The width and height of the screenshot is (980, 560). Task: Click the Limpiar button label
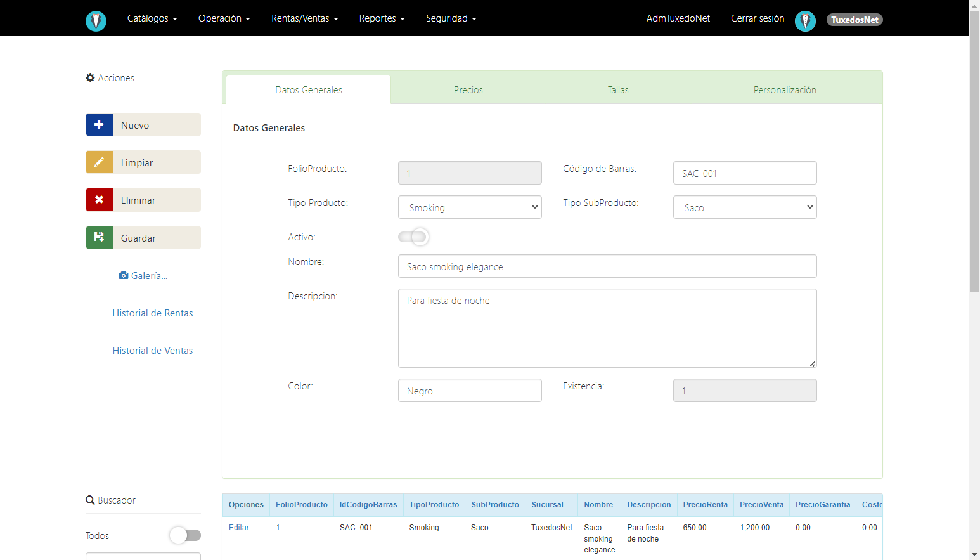tap(137, 163)
